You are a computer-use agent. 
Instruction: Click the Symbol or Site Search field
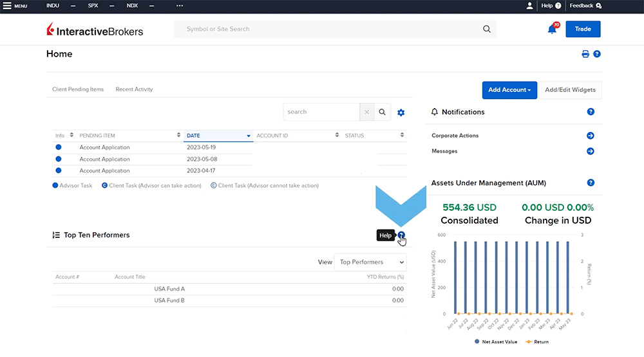pyautogui.click(x=328, y=29)
